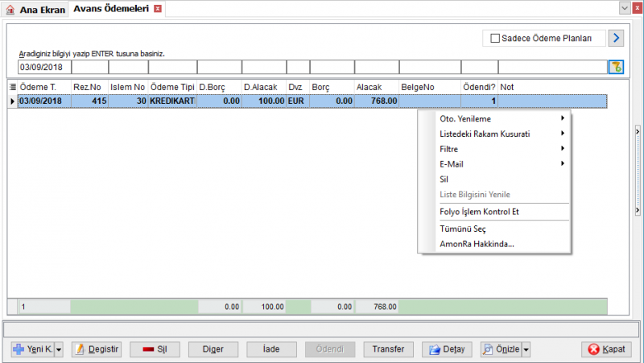This screenshot has width=644, height=363.
Task: Click Önizle preview button
Action: (501, 349)
